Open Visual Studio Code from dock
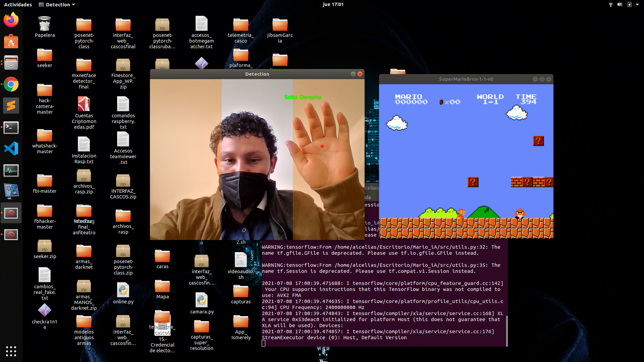The width and height of the screenshot is (644, 362). (x=11, y=148)
